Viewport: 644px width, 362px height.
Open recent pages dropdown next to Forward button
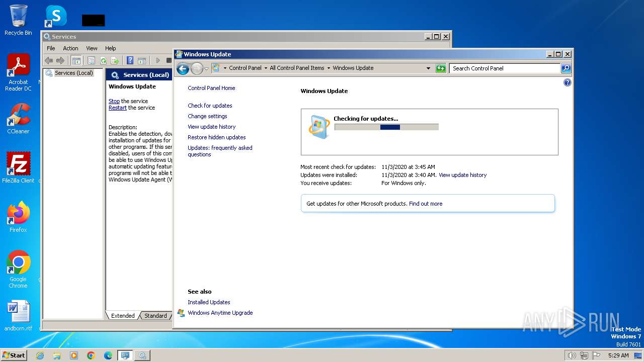pyautogui.click(x=206, y=69)
